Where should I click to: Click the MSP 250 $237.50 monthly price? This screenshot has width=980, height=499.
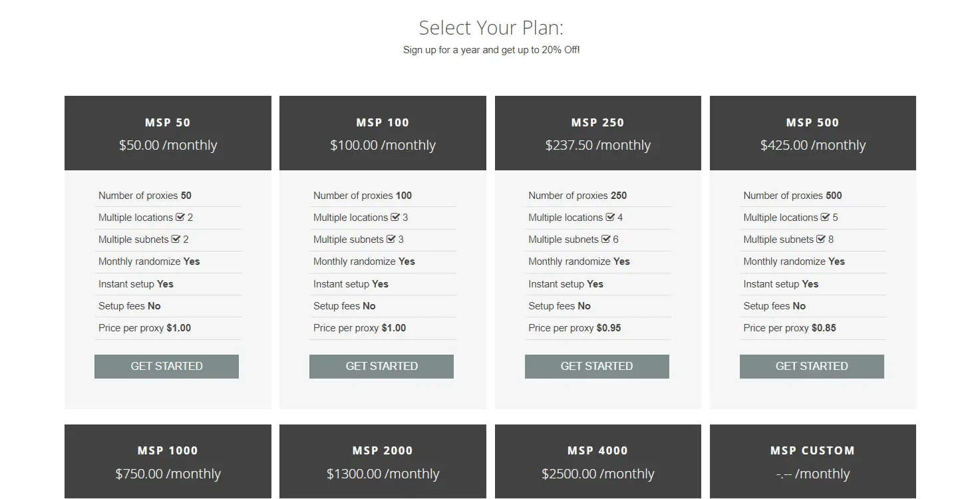pyautogui.click(x=597, y=145)
